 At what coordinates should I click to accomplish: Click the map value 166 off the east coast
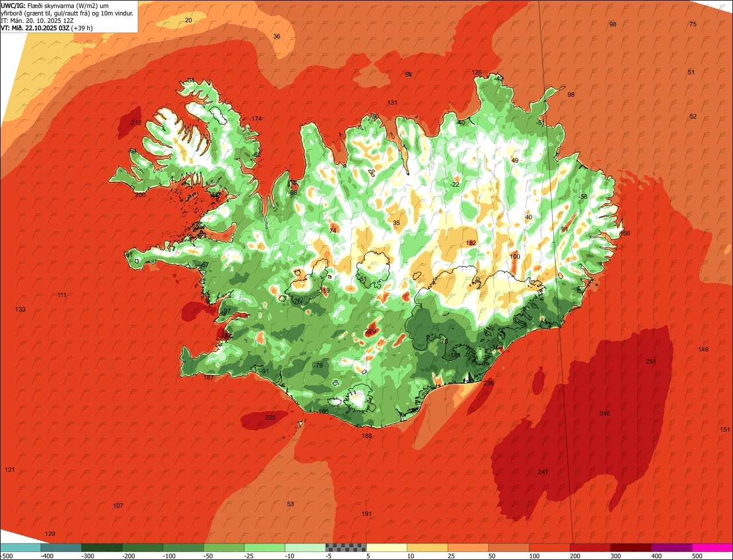625,233
